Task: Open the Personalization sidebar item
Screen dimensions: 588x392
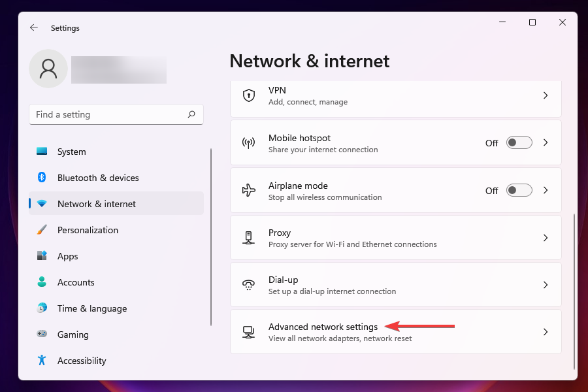Action: 88,230
